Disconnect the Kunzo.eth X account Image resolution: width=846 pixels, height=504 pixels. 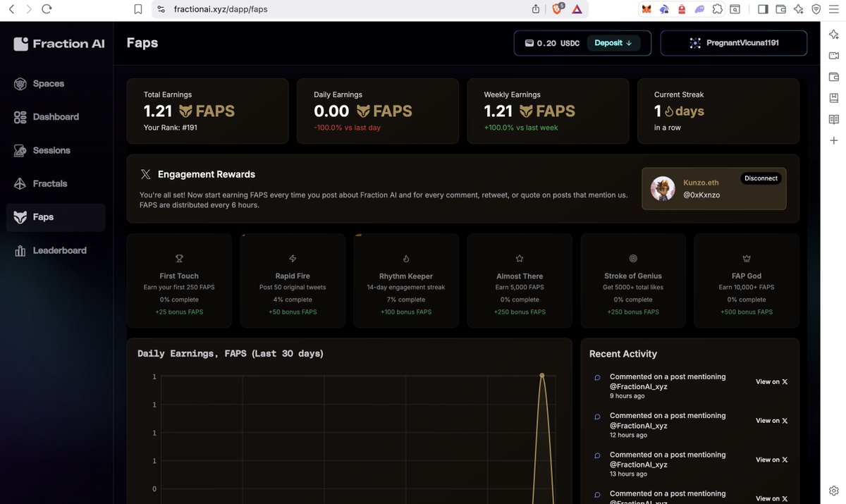tap(761, 178)
